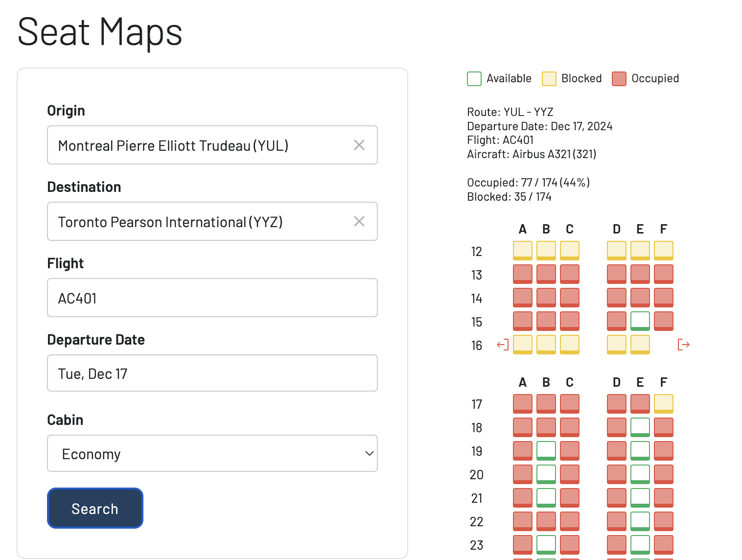Click blocked seat 12A
The image size is (742, 560).
[x=523, y=251]
